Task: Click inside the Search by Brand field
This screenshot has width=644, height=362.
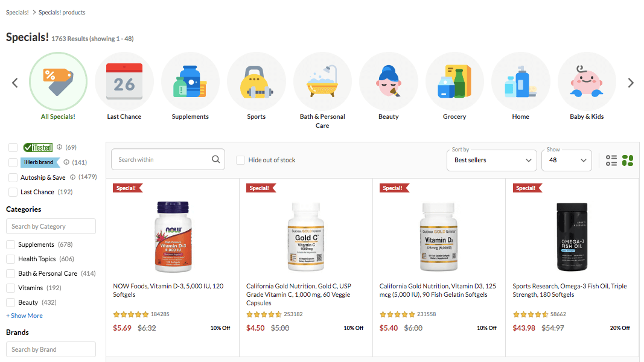Action: (51, 349)
